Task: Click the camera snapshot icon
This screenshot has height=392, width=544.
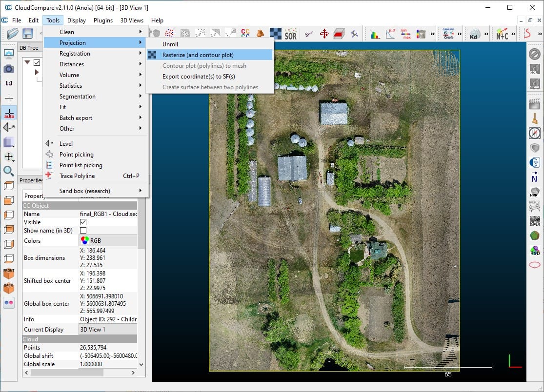Action: [9, 69]
